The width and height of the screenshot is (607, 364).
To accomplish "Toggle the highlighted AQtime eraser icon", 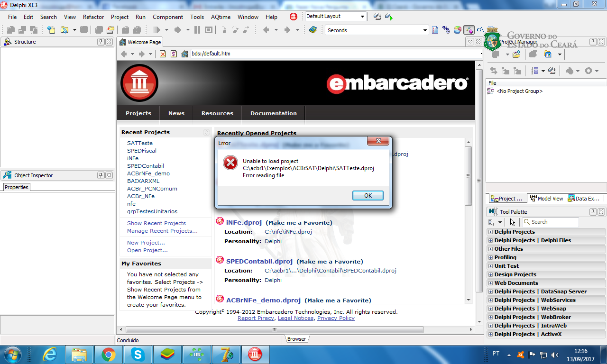I will click(x=469, y=30).
